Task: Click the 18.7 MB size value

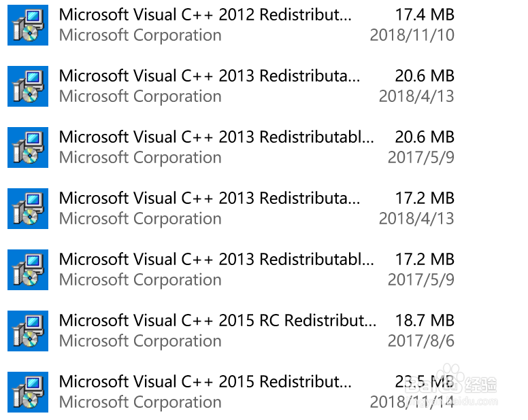Action: click(425, 321)
